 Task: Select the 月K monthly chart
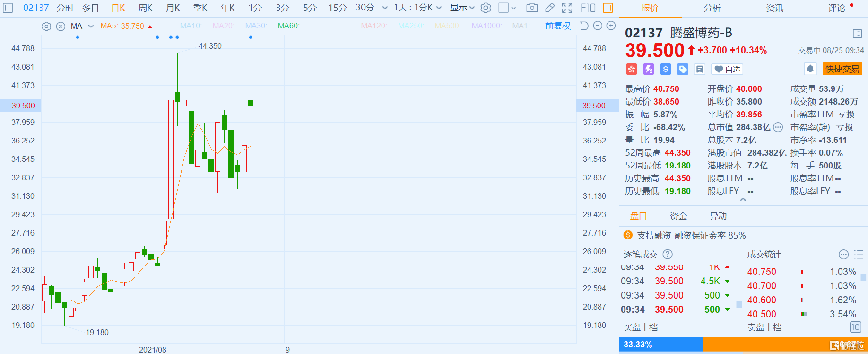pos(173,8)
